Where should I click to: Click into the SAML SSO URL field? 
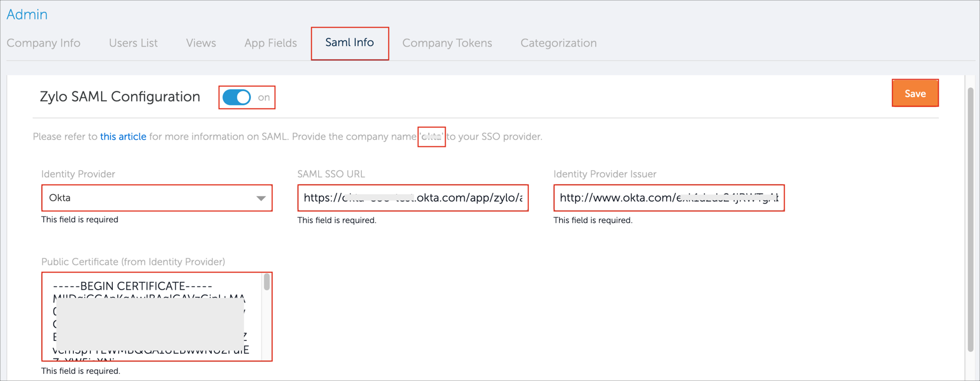pos(412,198)
